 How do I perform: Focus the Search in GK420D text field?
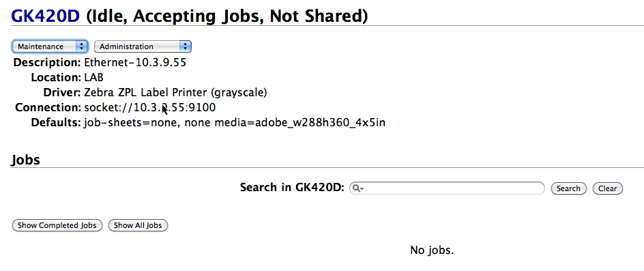click(447, 188)
